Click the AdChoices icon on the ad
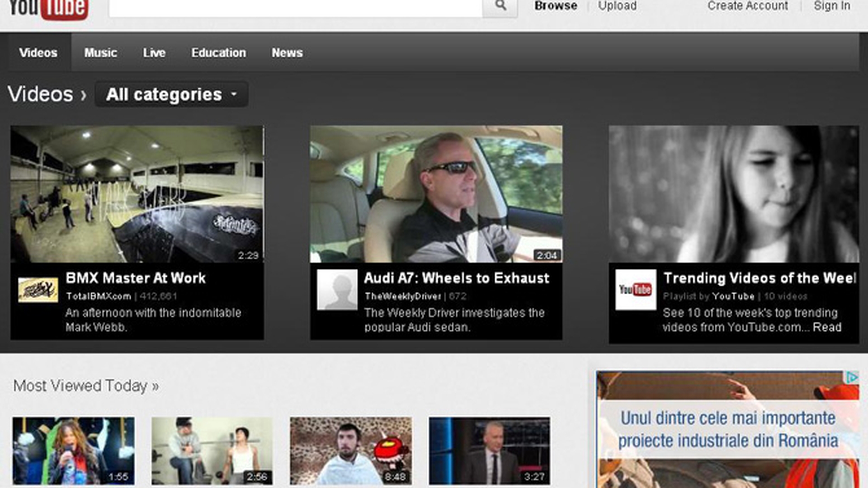Screen dimensions: 868x488 pos(852,377)
